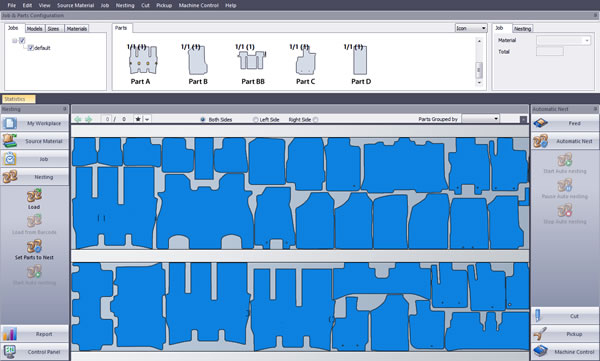The height and width of the screenshot is (361, 600).
Task: Click the Control Panel monitor icon
Action: [x=9, y=352]
